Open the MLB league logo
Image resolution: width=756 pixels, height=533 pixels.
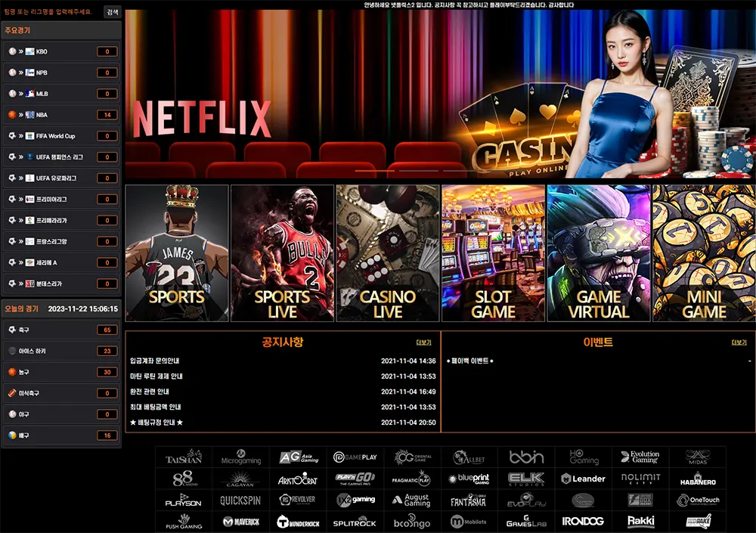tap(30, 94)
